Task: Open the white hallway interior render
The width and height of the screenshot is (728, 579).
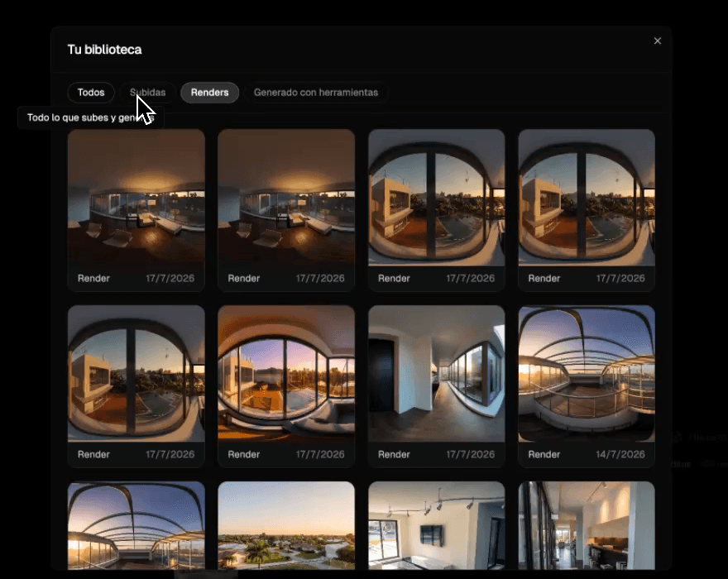Action: [437, 374]
